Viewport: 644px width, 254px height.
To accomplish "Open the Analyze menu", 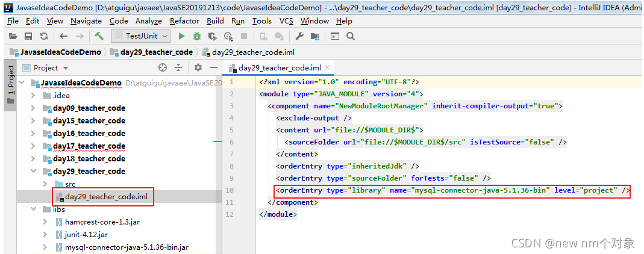I will click(x=149, y=21).
